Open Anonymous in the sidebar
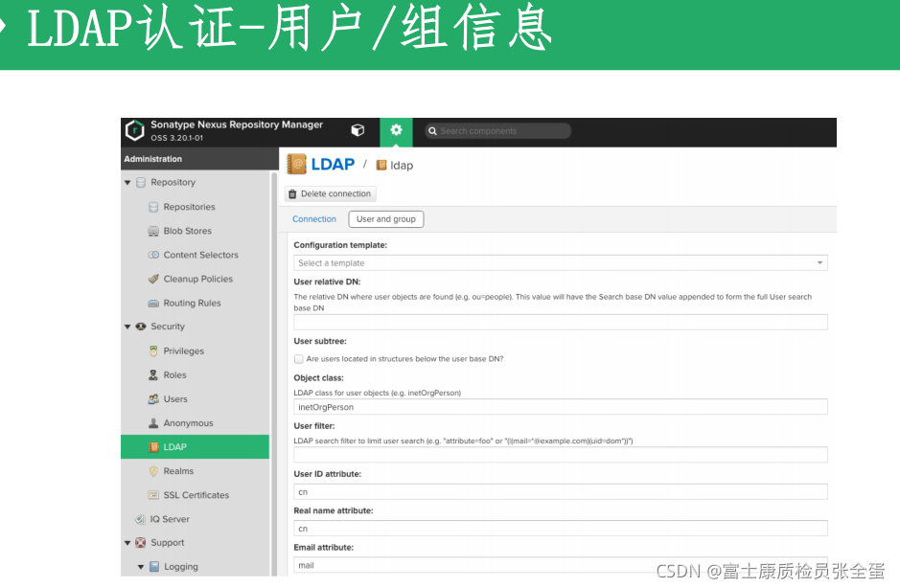 coord(188,423)
